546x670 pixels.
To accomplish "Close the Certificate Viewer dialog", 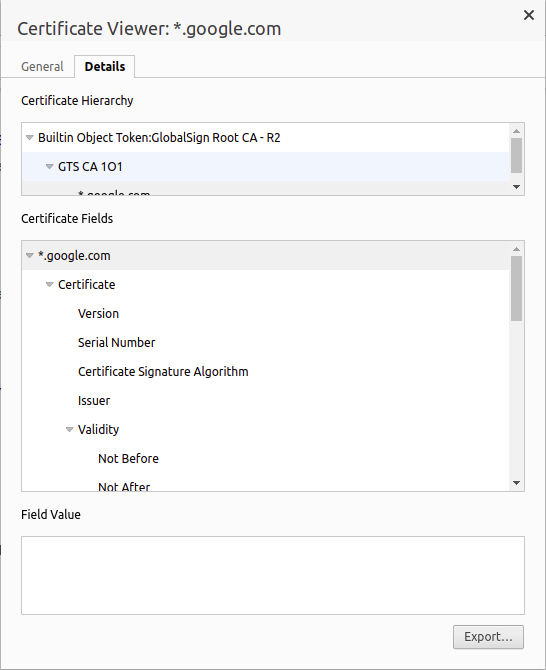I will coord(528,15).
